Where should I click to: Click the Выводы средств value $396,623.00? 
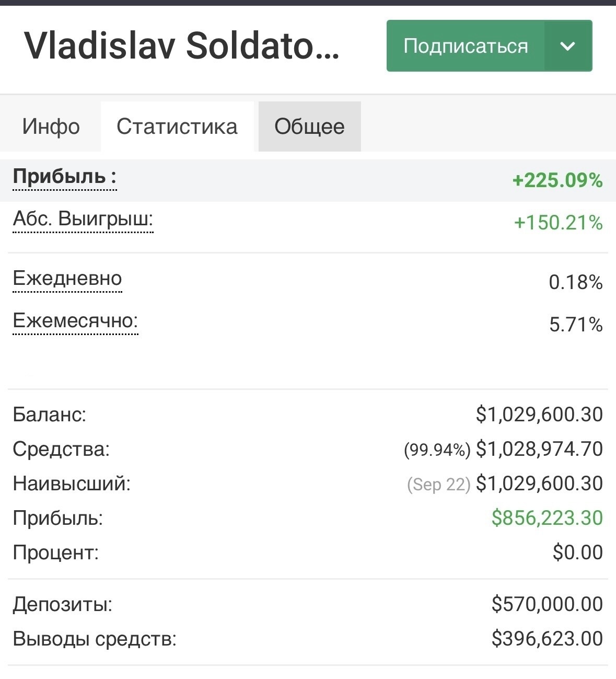(547, 639)
